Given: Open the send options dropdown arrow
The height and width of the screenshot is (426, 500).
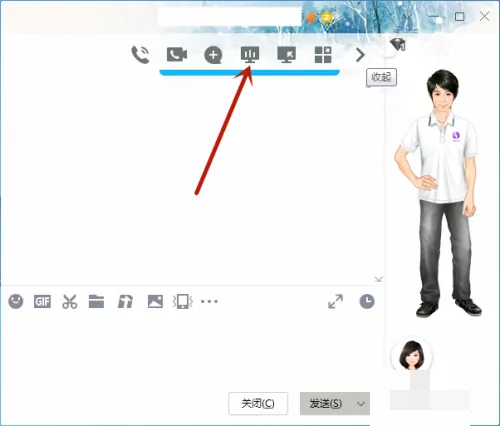Looking at the screenshot, I should (x=361, y=404).
